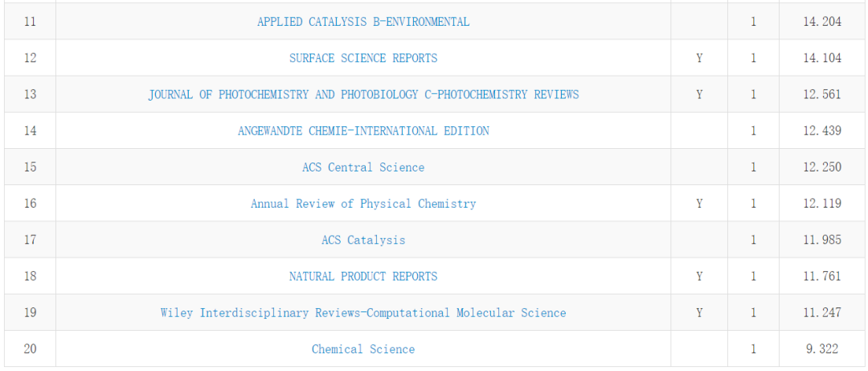This screenshot has height=371, width=868.
Task: Click the SURFACE SCIENCE REPORTS link
Action: click(x=363, y=58)
